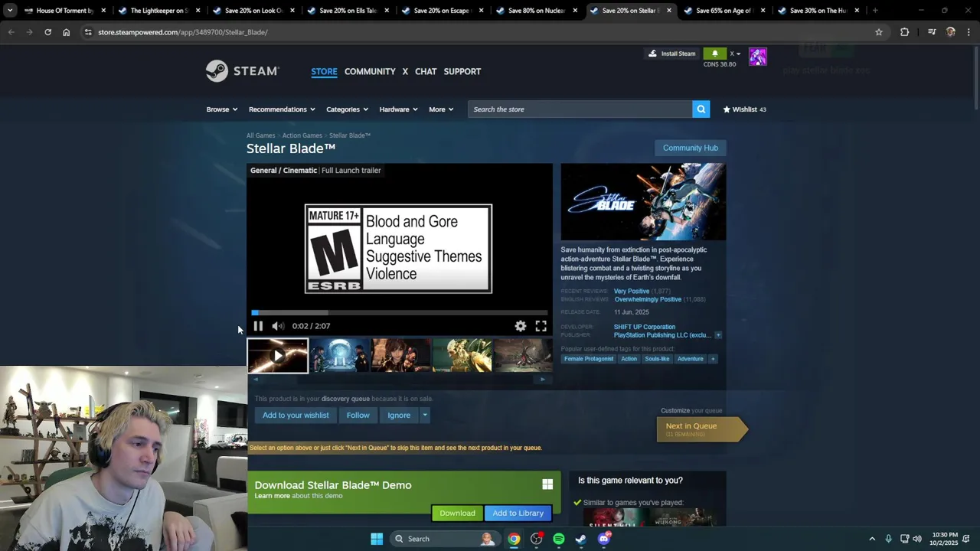This screenshot has height=551, width=980.
Task: Switch to House Of Torment browser tab
Action: click(65, 11)
